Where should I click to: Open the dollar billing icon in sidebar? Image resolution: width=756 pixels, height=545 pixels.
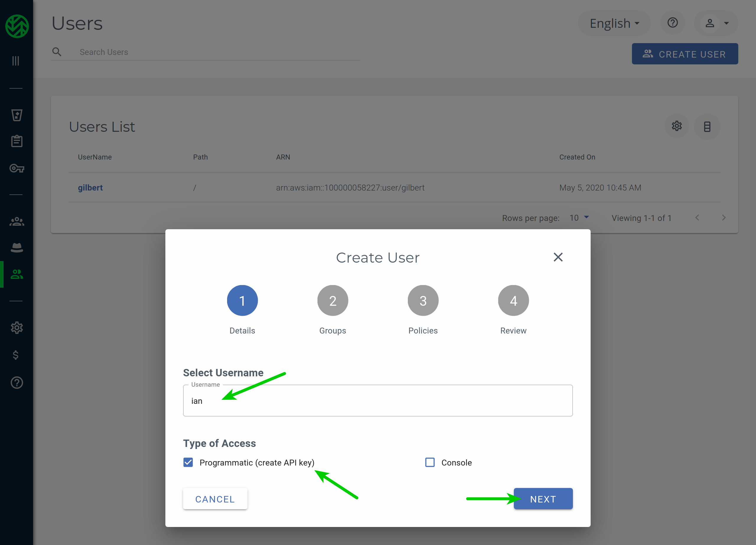click(x=16, y=355)
